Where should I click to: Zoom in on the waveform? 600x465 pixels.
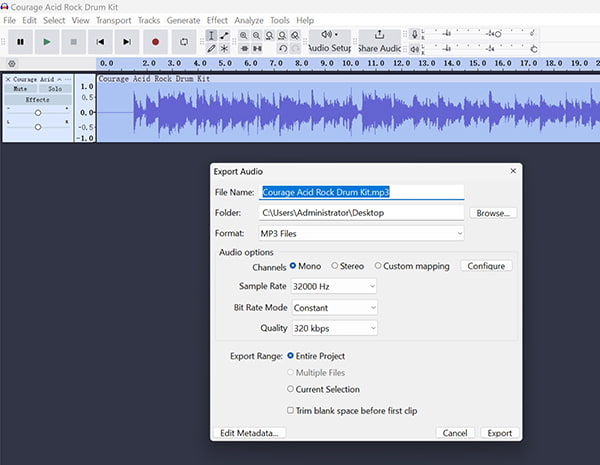[x=243, y=36]
